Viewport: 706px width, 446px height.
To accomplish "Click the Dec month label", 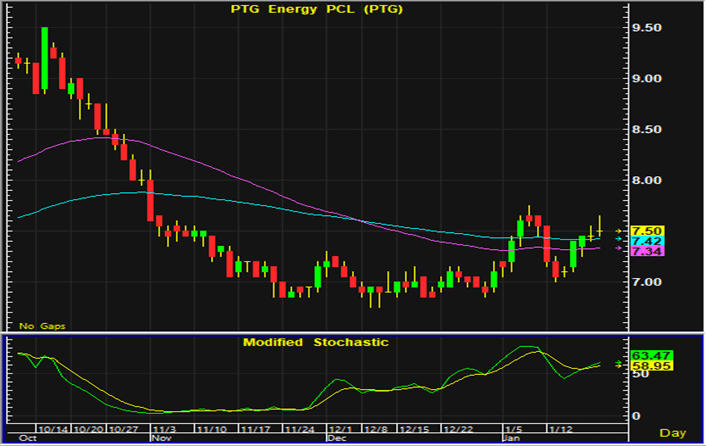I will 337,438.
